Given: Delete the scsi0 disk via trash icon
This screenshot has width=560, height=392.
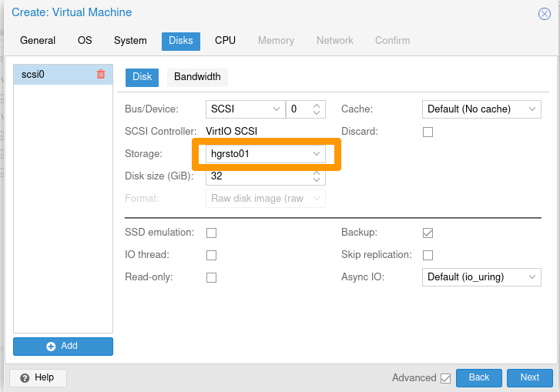Looking at the screenshot, I should point(101,74).
